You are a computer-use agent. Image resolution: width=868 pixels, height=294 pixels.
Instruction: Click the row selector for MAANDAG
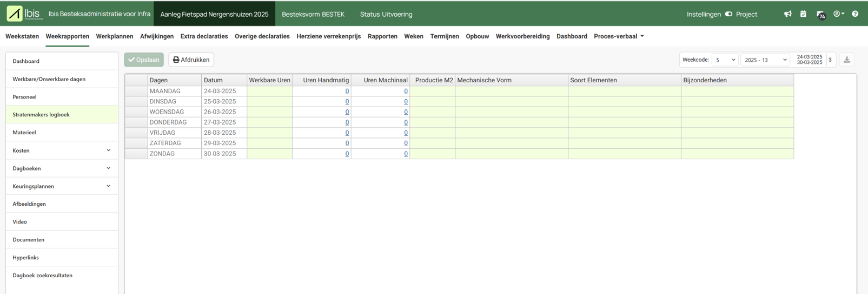pyautogui.click(x=136, y=91)
